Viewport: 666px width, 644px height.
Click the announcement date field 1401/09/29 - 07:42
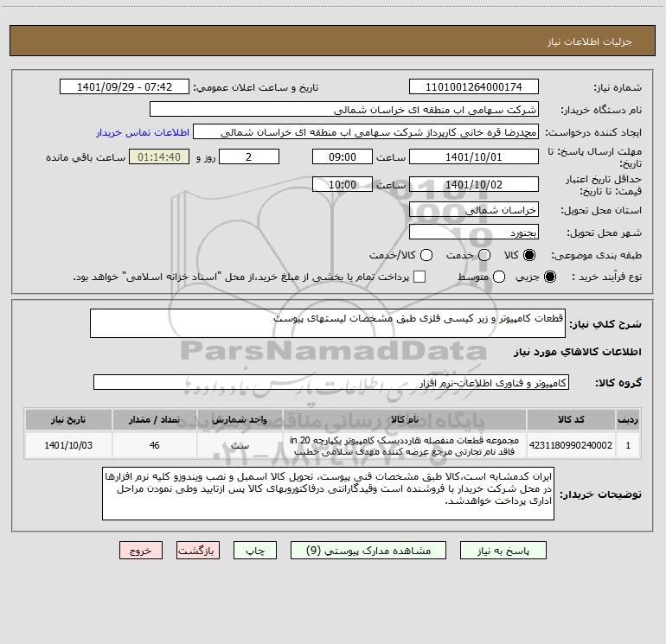125,87
